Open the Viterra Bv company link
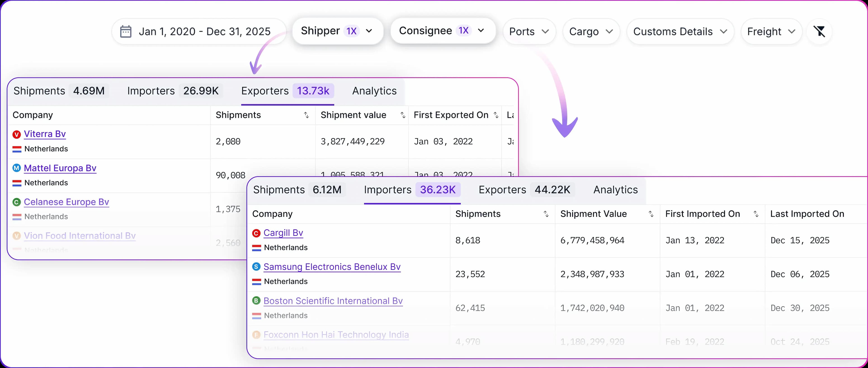 [45, 134]
